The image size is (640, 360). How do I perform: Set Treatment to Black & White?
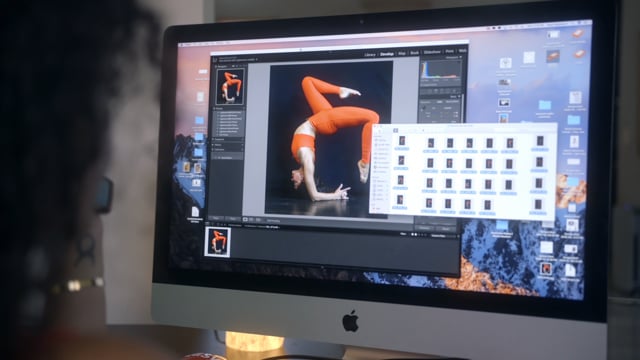coord(452,102)
